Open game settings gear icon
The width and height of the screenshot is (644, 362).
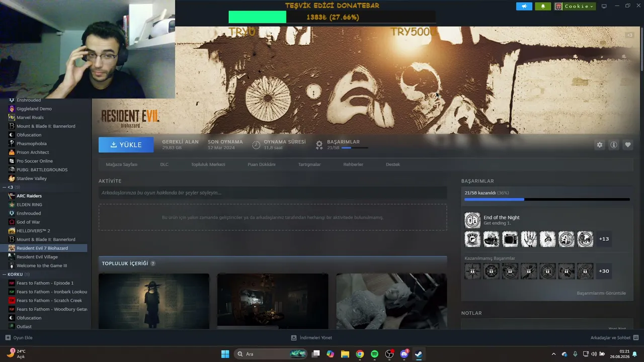(x=599, y=145)
